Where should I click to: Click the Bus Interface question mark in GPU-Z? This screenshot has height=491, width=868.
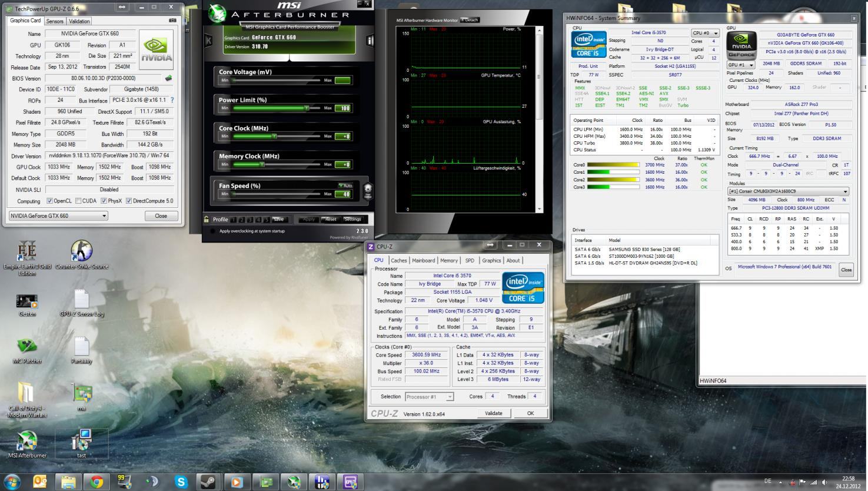(x=172, y=100)
